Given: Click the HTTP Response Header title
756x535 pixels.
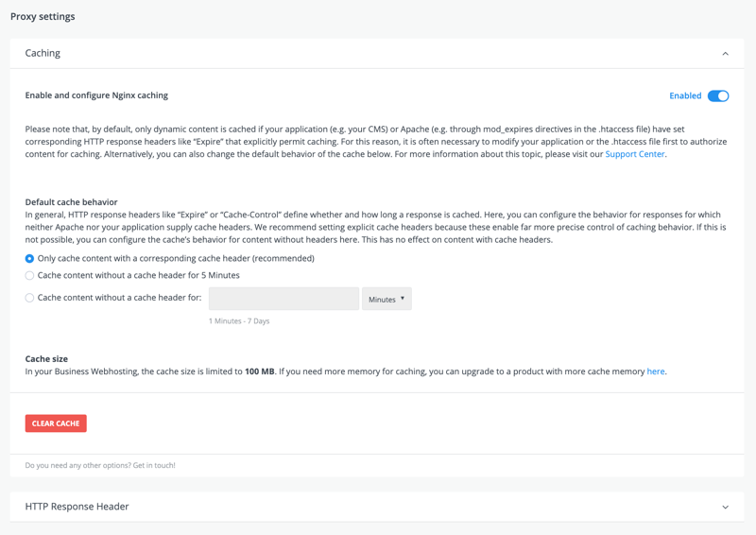Looking at the screenshot, I should (x=77, y=507).
